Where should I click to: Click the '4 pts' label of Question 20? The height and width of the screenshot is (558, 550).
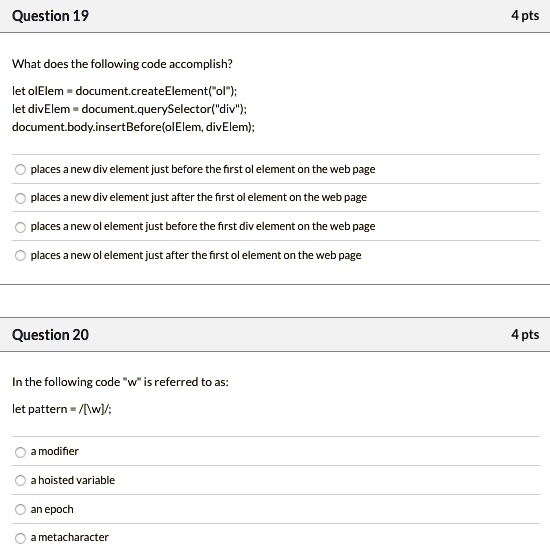[x=525, y=335]
